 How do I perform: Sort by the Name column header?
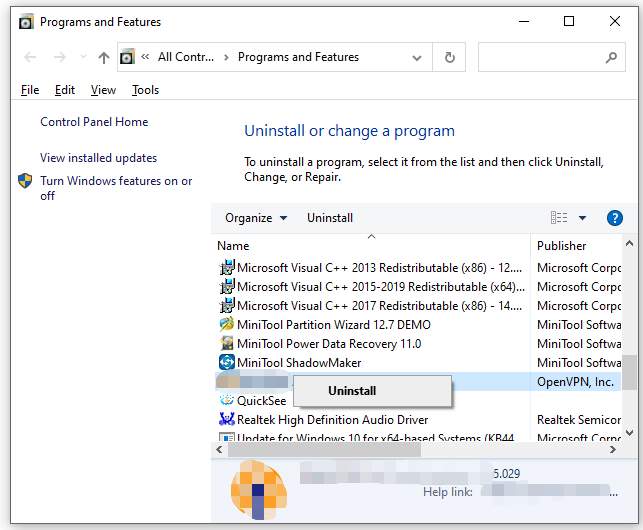(234, 246)
